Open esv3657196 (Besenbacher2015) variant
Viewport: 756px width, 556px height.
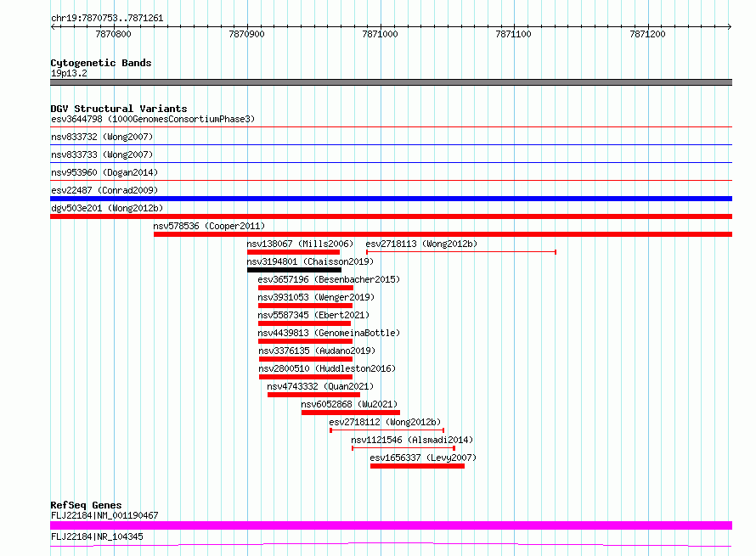tap(329, 279)
